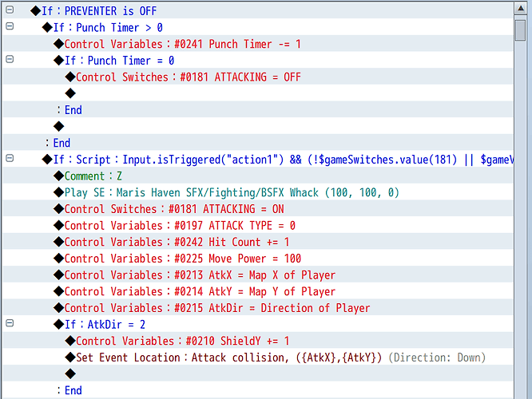Screen dimensions: 532x399
Task: Select '#0214 AtkY = Map Y of Player'
Action: pyautogui.click(x=258, y=291)
